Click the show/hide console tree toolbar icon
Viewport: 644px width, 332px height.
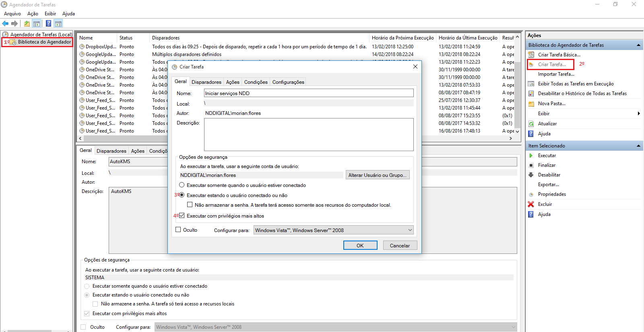click(37, 24)
